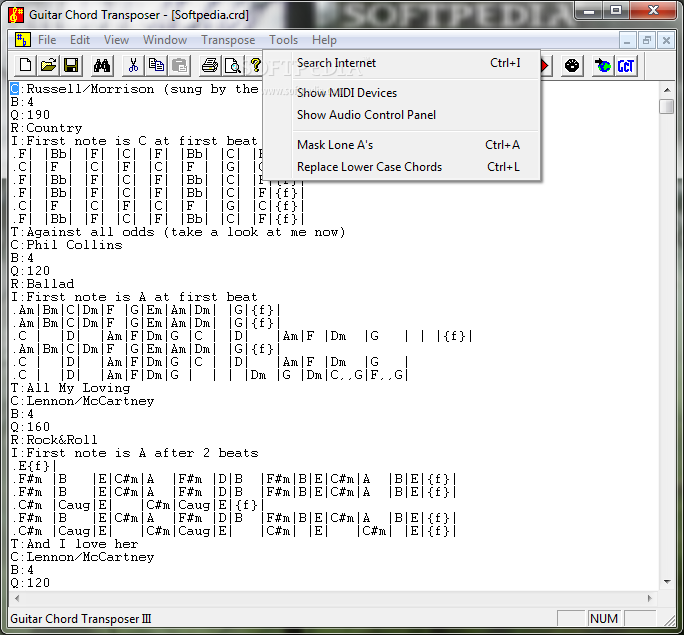Screen dimensions: 684x635
Task: Select Show Audio Control Panel
Action: pyautogui.click(x=401, y=115)
